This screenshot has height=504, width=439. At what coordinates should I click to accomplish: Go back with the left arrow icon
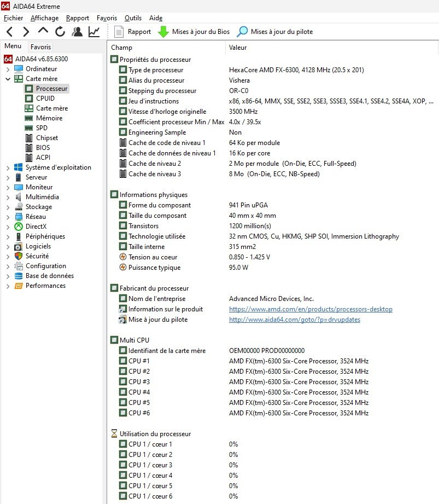(10, 32)
